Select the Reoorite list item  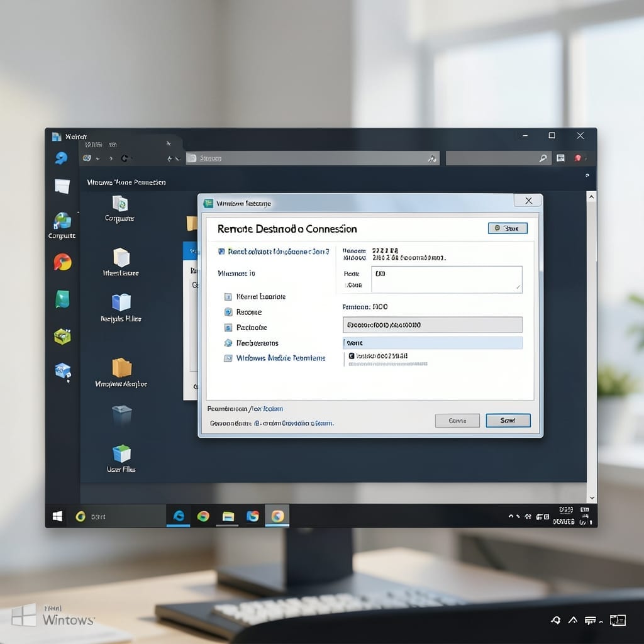click(243, 312)
